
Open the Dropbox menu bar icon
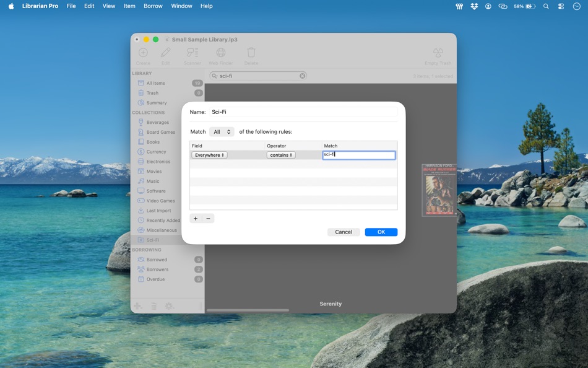(473, 6)
